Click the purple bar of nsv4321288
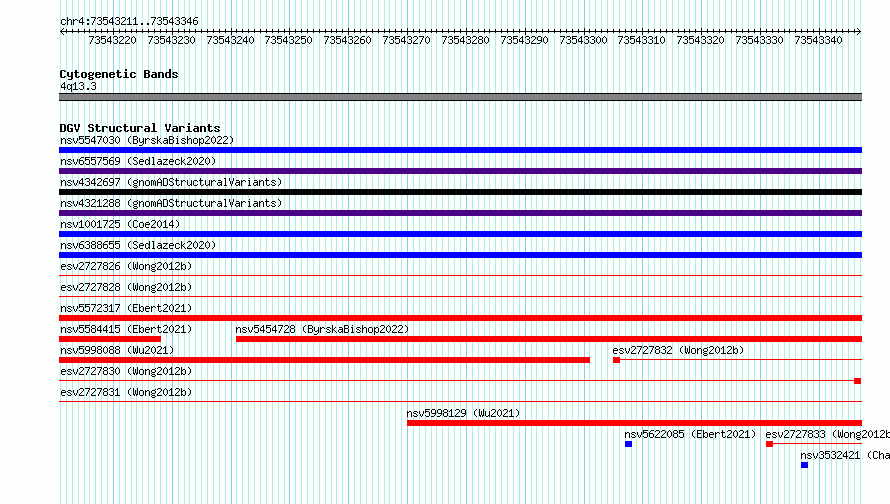Screen dimensions: 890x504 (x=460, y=213)
